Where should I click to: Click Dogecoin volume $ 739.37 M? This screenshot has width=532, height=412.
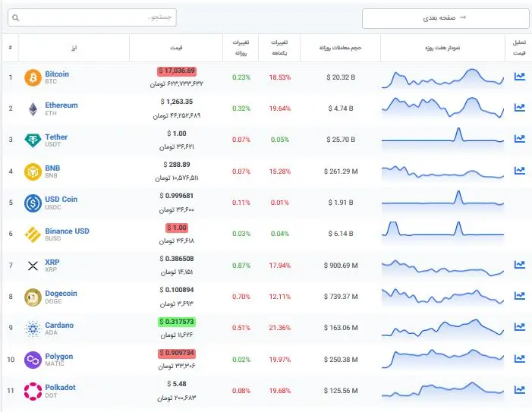click(x=341, y=297)
